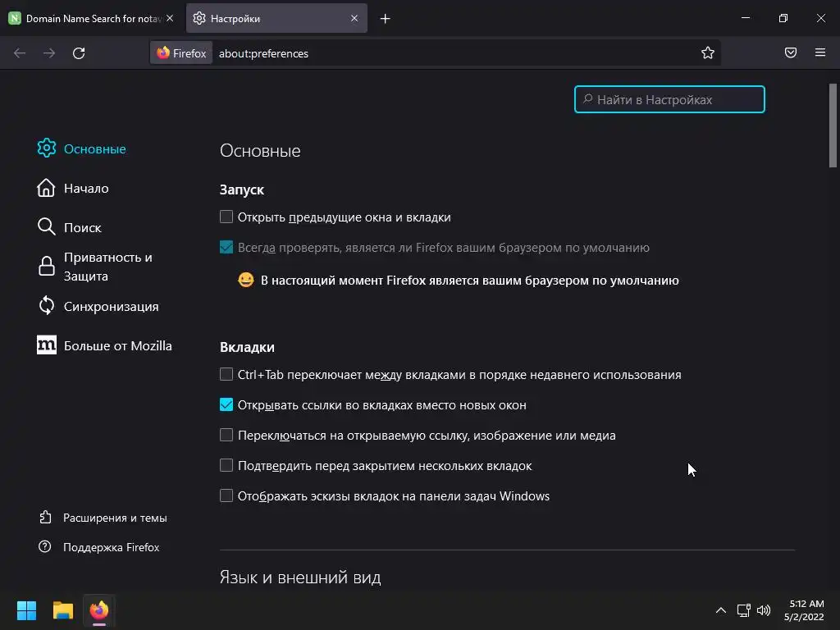The image size is (840, 630).
Task: Uncheck Открывать ссылки во вкладках checkbox
Action: coord(226,404)
